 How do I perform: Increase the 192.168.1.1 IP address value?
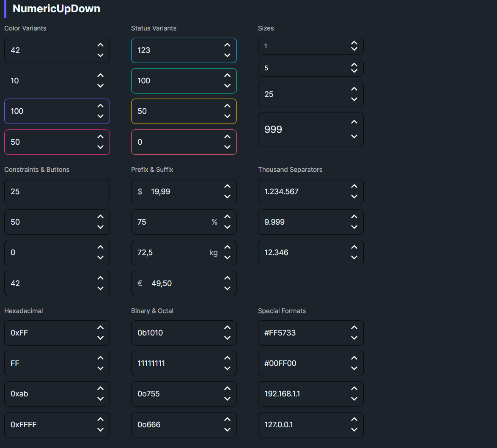click(x=354, y=389)
